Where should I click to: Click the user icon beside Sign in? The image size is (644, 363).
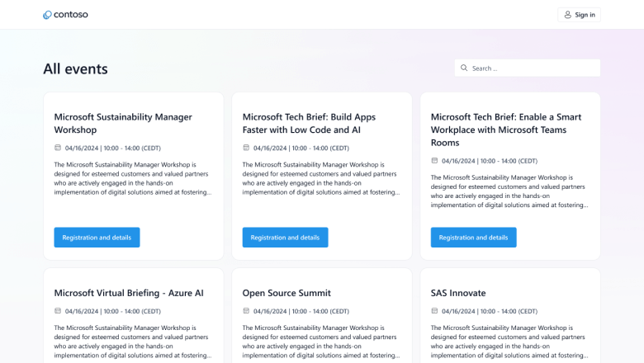point(567,15)
